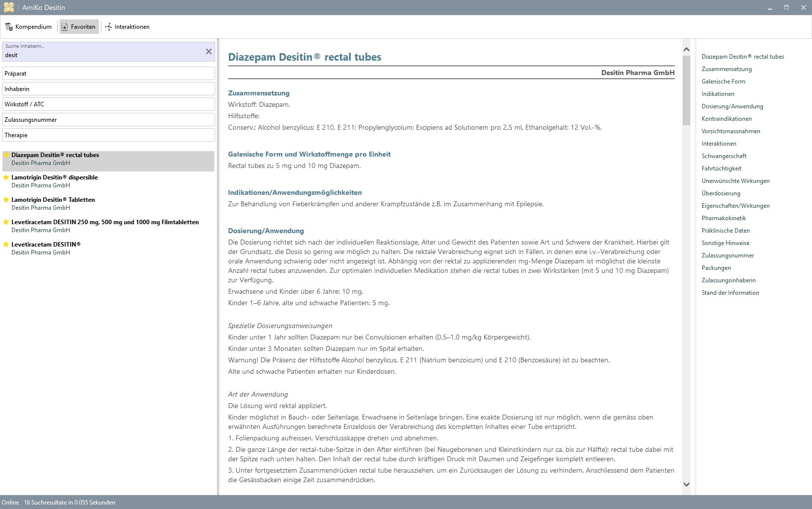Image resolution: width=812 pixels, height=509 pixels.
Task: Jump to Kontraindikationen via sidebar
Action: click(727, 118)
